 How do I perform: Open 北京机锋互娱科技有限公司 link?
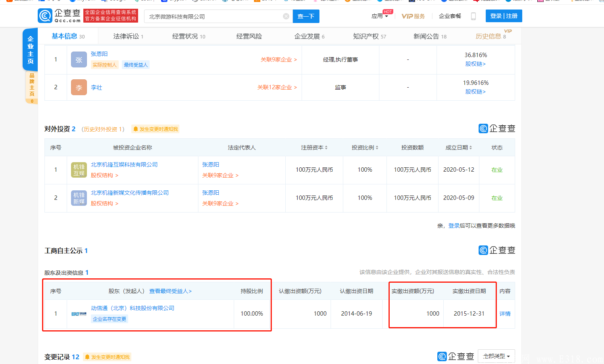[x=124, y=165]
